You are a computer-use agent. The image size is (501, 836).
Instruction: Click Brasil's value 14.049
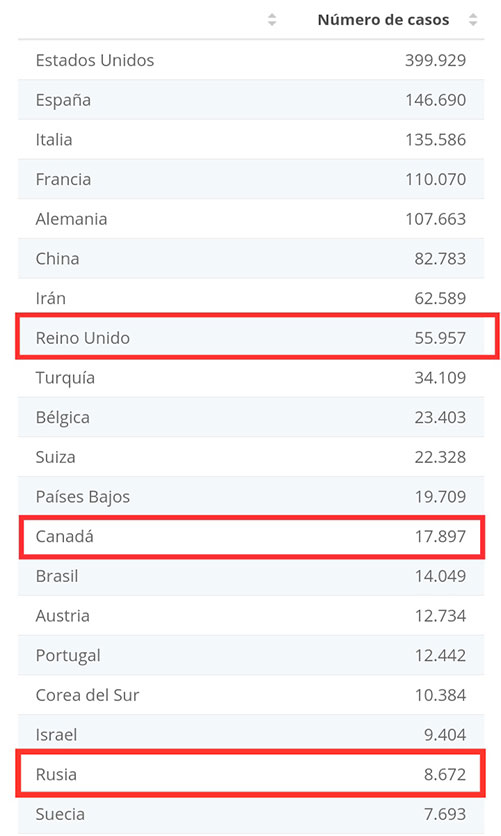[x=440, y=576]
